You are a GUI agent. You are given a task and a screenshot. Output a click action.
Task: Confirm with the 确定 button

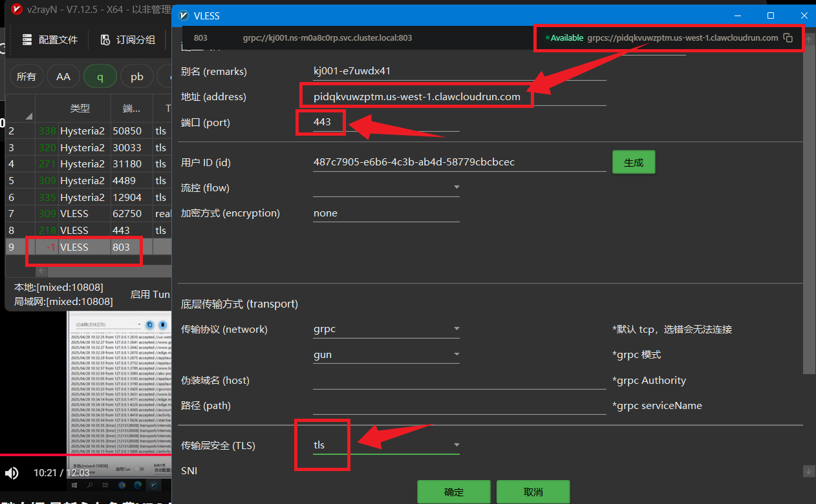coord(454,492)
